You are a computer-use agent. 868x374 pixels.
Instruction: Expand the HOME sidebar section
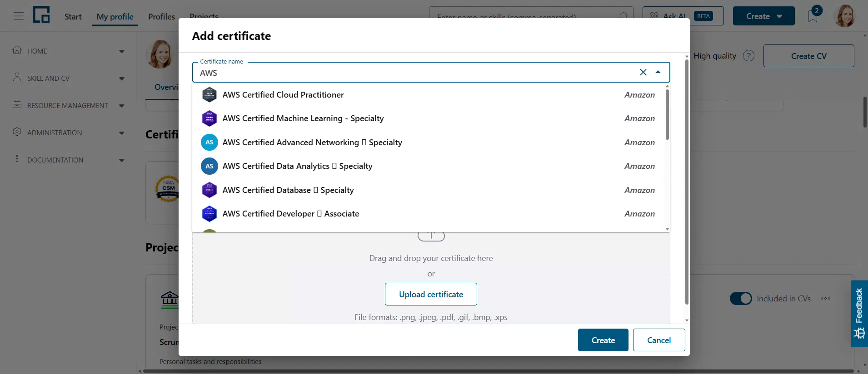coord(122,51)
